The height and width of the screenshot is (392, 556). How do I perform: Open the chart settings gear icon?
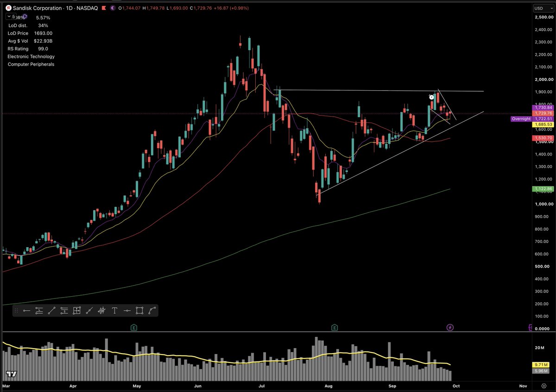pyautogui.click(x=543, y=386)
